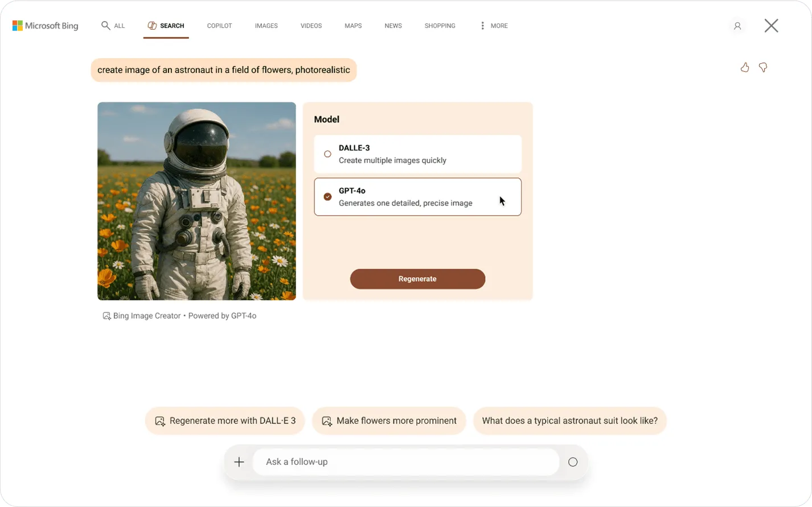Switch to the IMAGES tab
Viewport: 812px width, 507px height.
point(266,26)
